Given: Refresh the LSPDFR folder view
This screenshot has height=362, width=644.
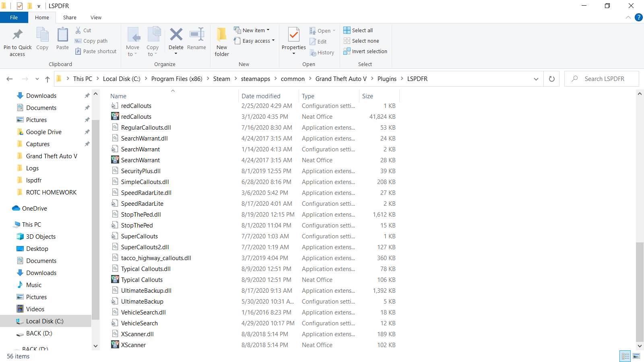Looking at the screenshot, I should point(551,79).
